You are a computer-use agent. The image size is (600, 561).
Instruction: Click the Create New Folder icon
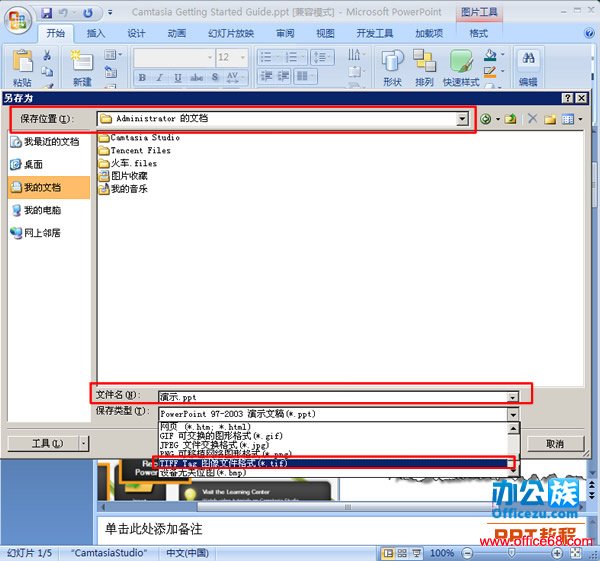click(550, 119)
